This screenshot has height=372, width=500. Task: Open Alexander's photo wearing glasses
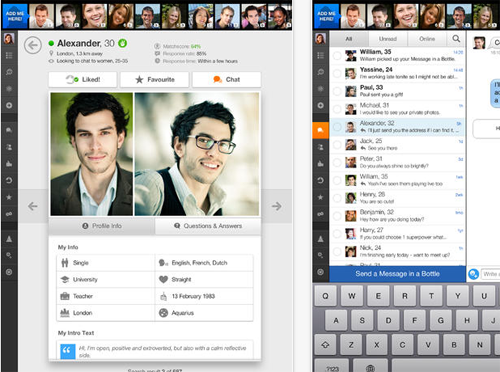[x=197, y=154]
